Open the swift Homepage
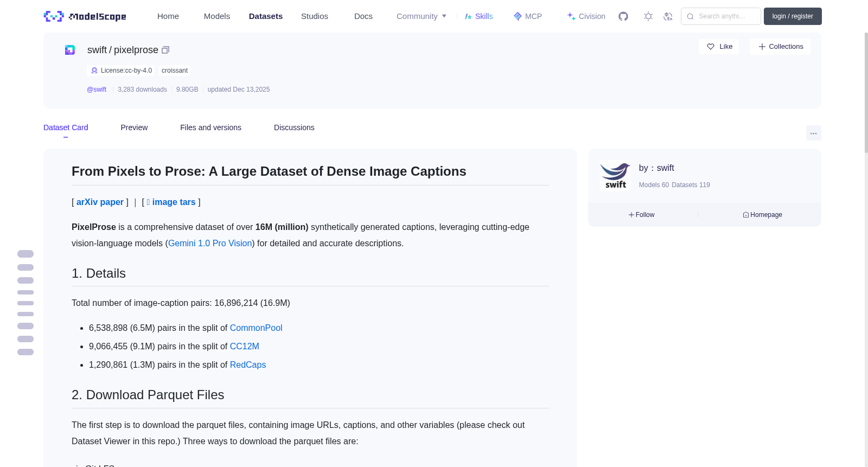 (763, 215)
